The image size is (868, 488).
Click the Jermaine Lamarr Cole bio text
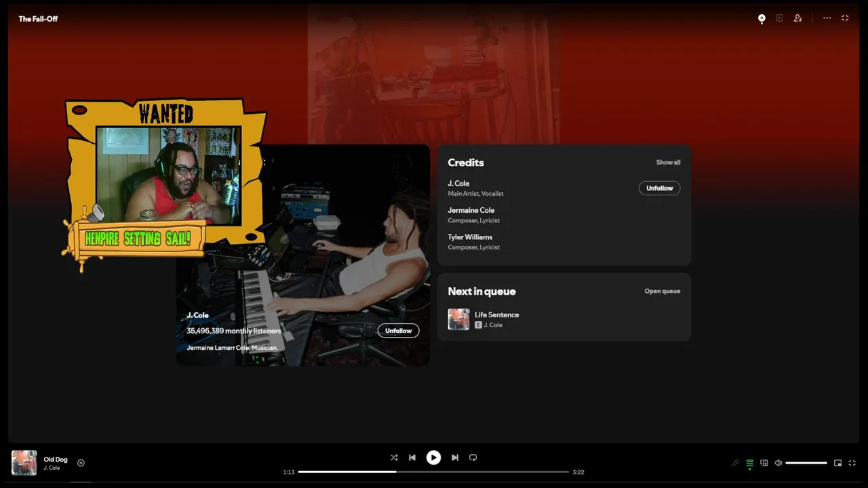click(232, 348)
